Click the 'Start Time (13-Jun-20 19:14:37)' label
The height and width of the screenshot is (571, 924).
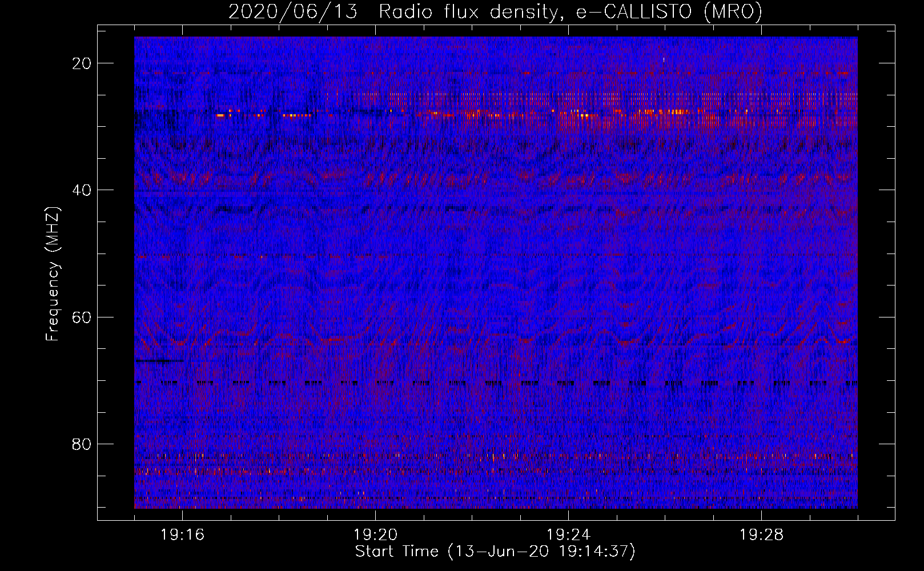tap(495, 552)
